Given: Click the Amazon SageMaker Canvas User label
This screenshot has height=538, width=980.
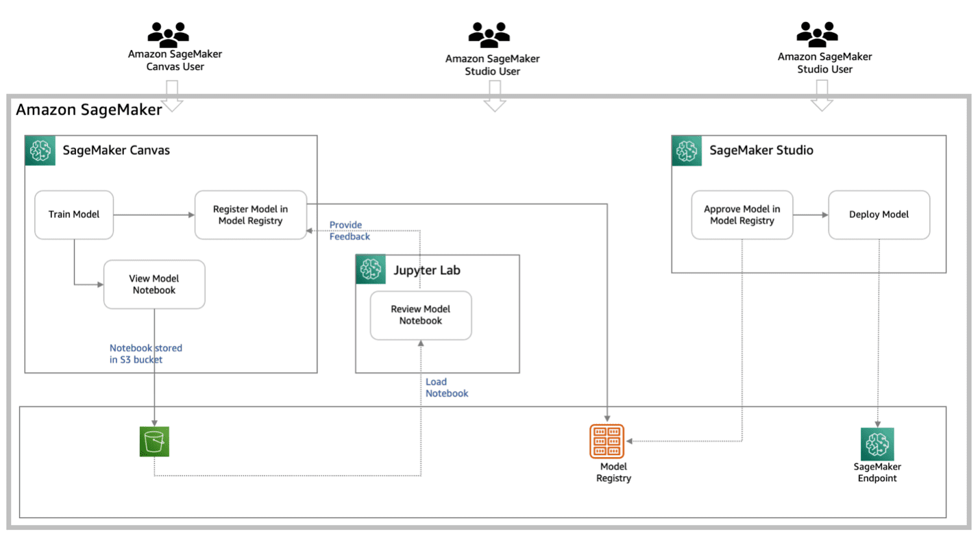Looking at the screenshot, I should tap(175, 60).
